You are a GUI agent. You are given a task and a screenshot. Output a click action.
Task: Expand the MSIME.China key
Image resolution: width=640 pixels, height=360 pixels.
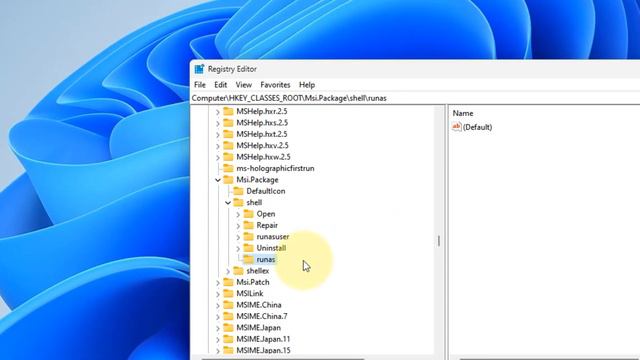218,305
